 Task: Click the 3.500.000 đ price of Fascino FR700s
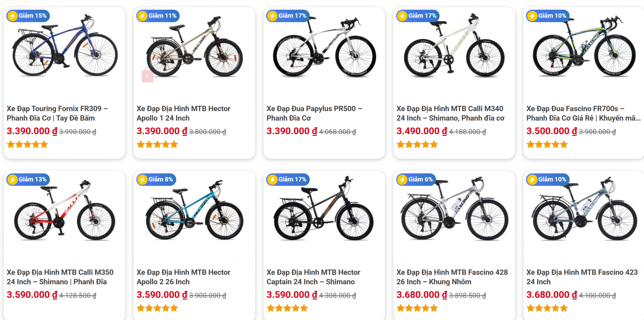tap(552, 131)
